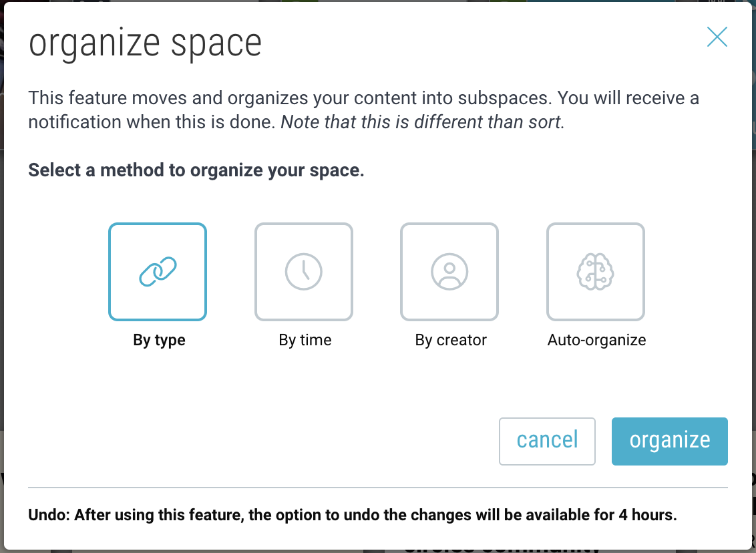Click the divider line above the undo notice
This screenshot has width=756, height=553.
378,488
